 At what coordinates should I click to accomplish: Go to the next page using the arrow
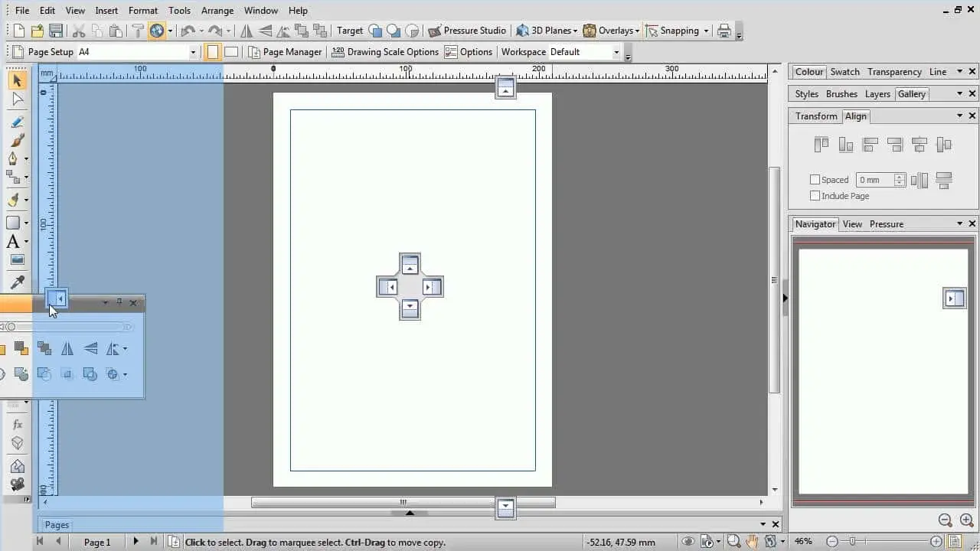click(x=136, y=542)
